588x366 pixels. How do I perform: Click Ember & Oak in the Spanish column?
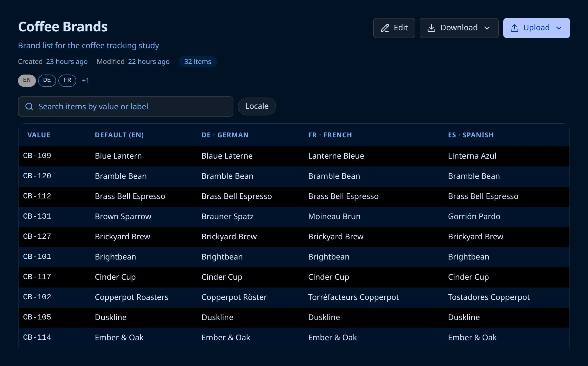tap(472, 337)
